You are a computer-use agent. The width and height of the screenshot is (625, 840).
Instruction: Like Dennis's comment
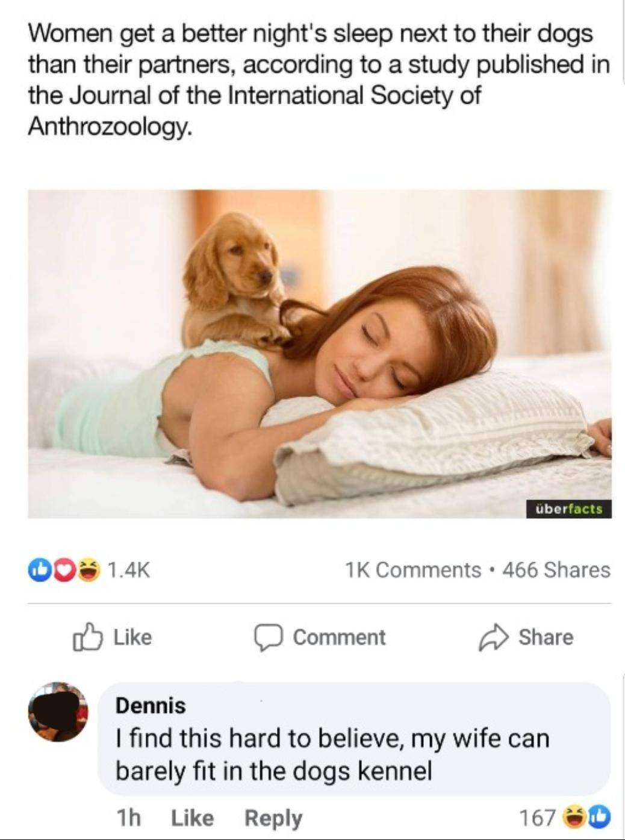tap(192, 818)
